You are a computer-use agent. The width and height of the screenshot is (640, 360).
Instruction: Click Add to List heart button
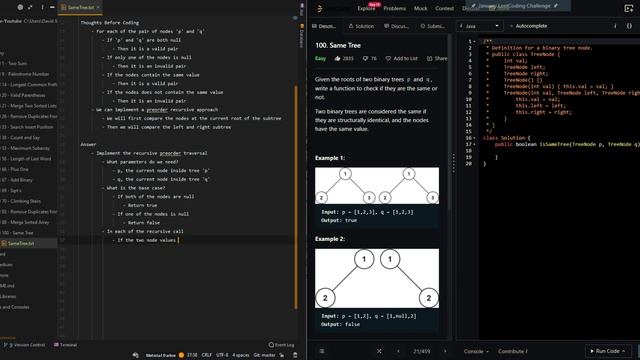[x=402, y=58]
